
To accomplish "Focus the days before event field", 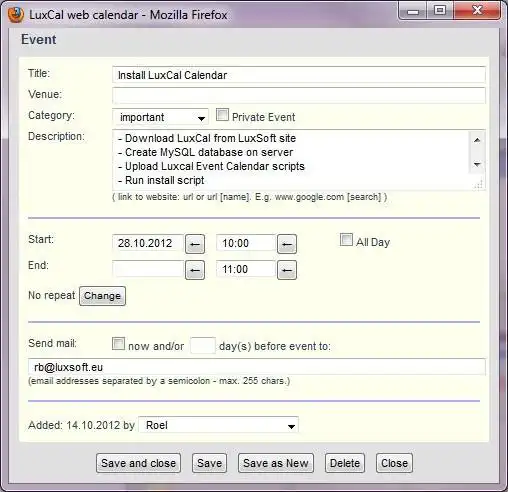I will [x=203, y=345].
